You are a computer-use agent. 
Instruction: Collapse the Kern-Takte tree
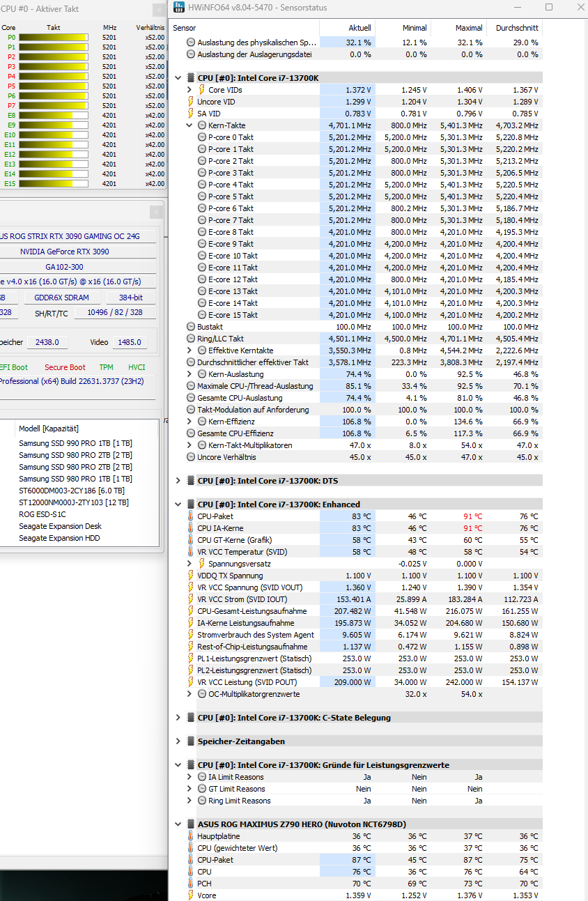click(x=189, y=125)
